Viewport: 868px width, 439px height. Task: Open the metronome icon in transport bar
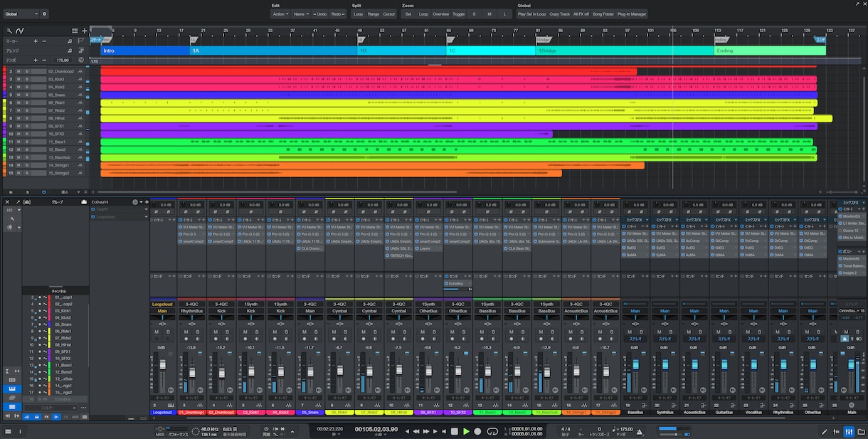click(640, 431)
